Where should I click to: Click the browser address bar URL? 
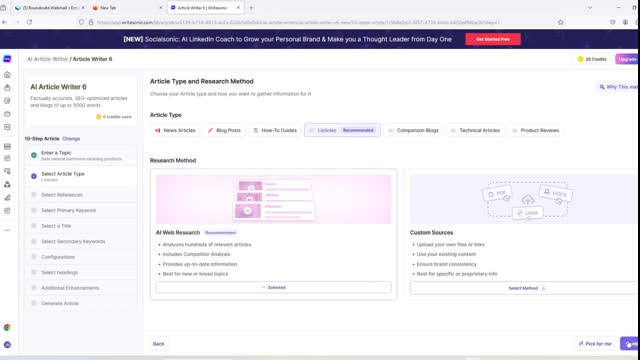coord(298,22)
